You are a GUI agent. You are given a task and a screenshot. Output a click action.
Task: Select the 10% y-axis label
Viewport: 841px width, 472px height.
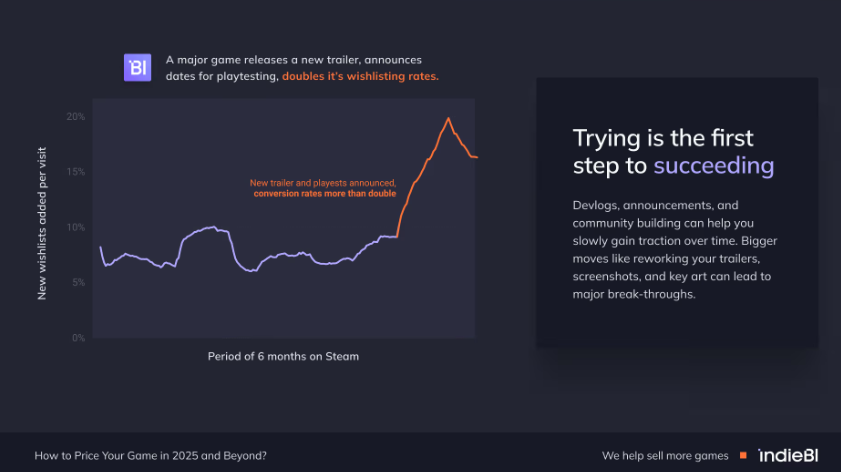coord(76,227)
